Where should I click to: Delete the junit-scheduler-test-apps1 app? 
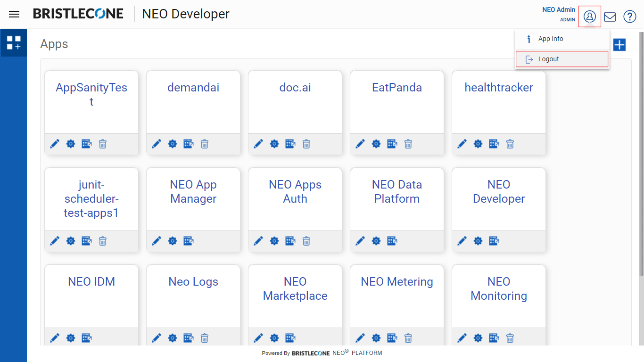pos(103,241)
